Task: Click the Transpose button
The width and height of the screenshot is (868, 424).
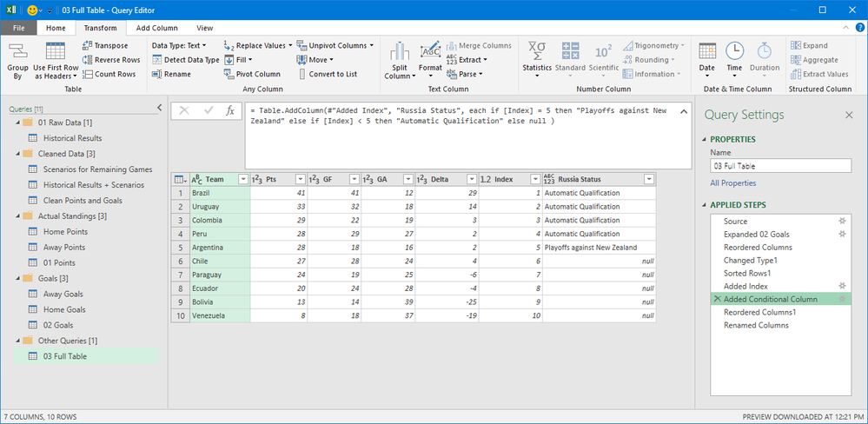Action: (x=106, y=45)
